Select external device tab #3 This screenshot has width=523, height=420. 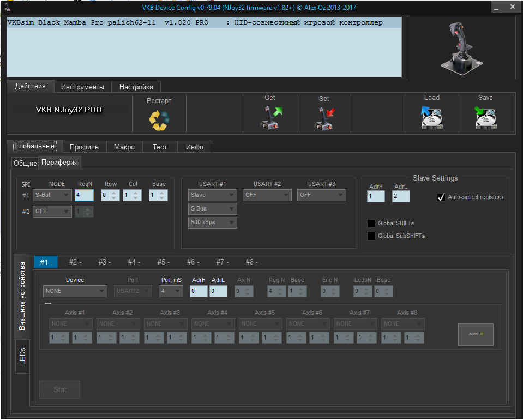click(x=104, y=262)
